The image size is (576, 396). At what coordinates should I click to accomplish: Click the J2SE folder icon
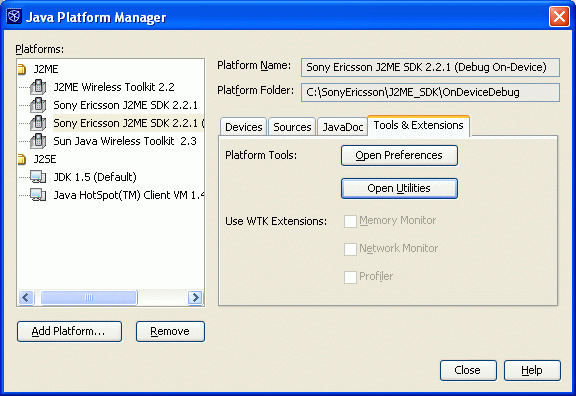[22, 159]
